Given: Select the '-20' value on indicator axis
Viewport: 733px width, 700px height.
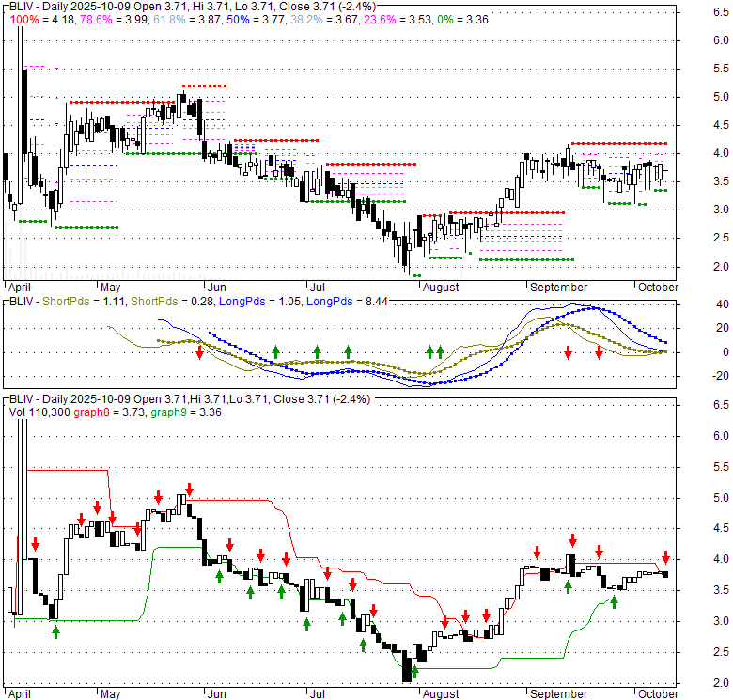Looking at the screenshot, I should 722,376.
